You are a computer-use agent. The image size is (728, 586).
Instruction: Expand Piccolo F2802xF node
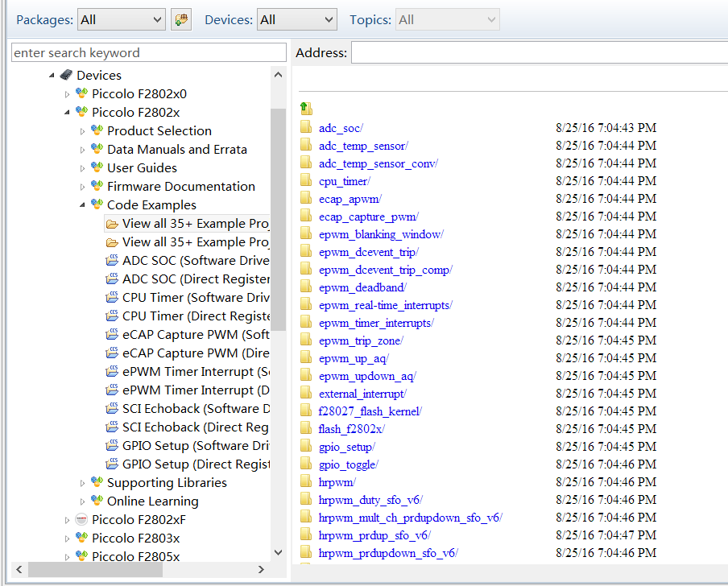point(67,520)
